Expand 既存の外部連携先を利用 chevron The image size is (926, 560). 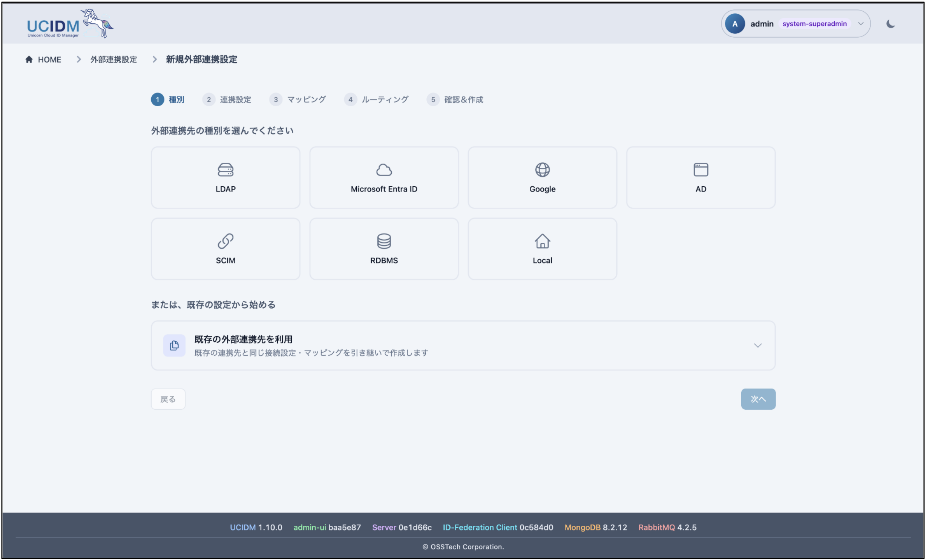coord(757,346)
